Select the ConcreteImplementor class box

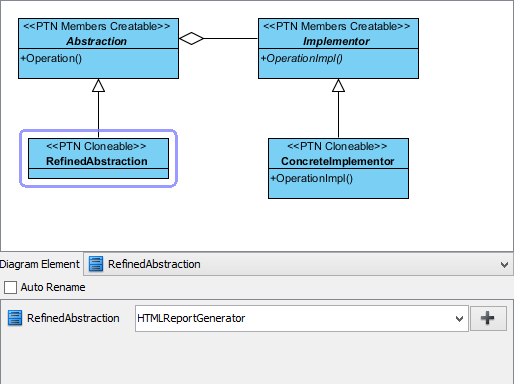point(338,169)
